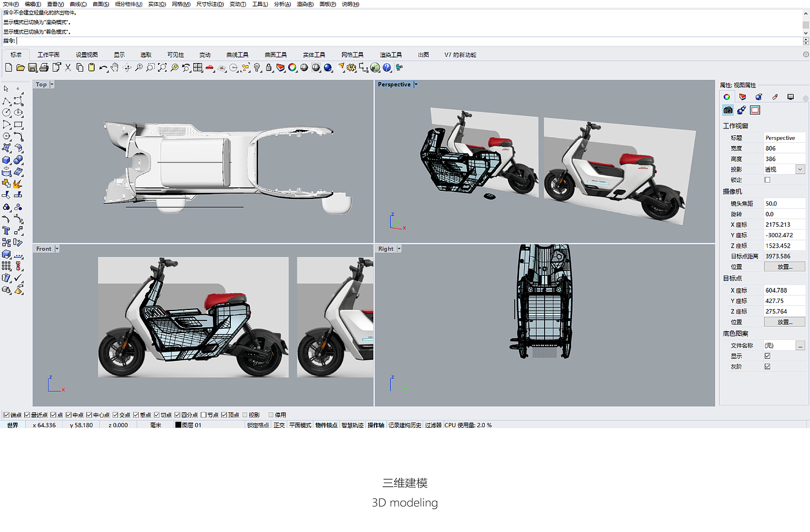Switch to the 实体工具 toolbar tab

click(314, 55)
